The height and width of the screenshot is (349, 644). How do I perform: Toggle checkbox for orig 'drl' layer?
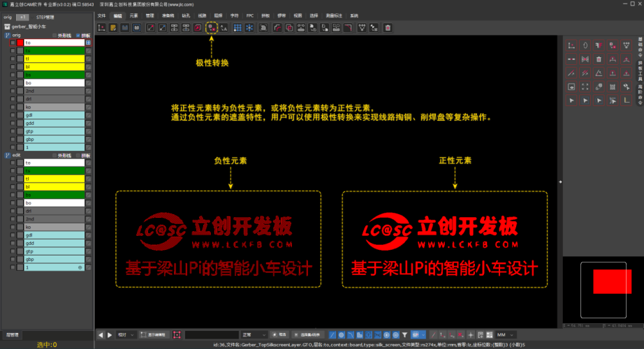[13, 99]
